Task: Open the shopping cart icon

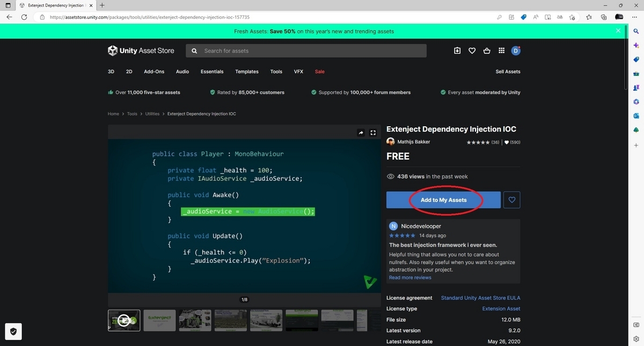Action: coord(487,51)
